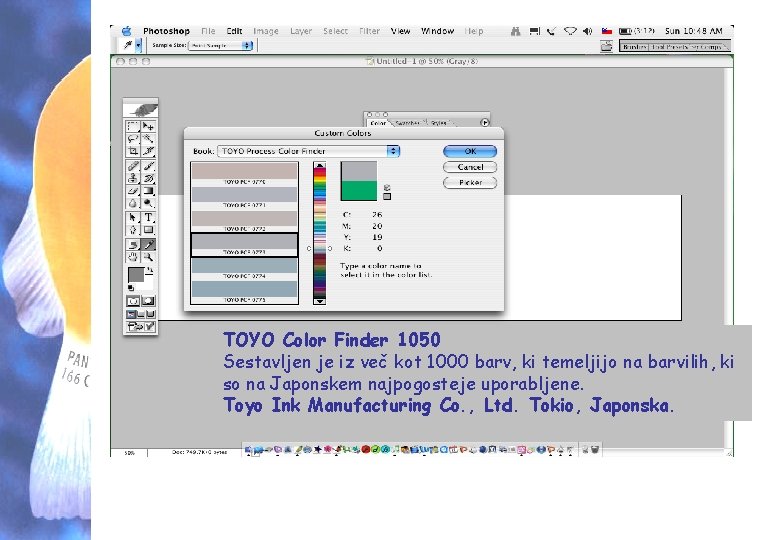The image size is (780, 540).
Task: Select swatch TOYO 0771
Action: pyautogui.click(x=244, y=197)
